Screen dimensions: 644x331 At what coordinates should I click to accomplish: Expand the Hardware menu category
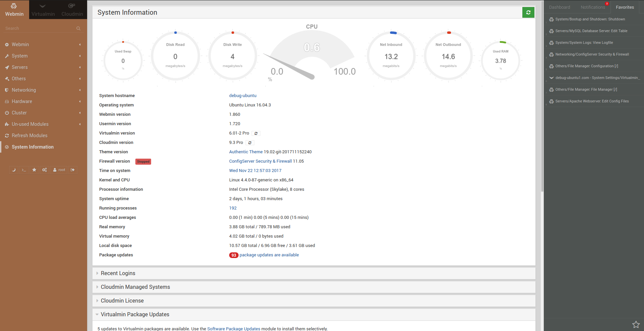(44, 101)
